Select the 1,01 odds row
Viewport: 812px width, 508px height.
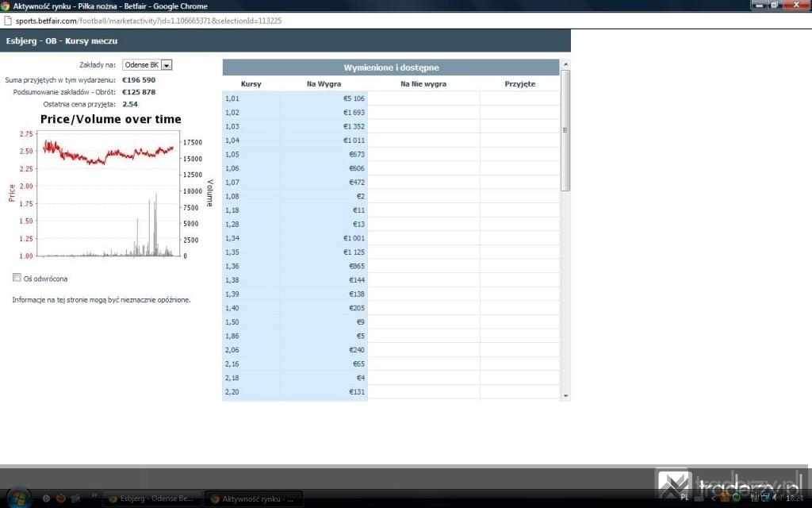pos(391,98)
